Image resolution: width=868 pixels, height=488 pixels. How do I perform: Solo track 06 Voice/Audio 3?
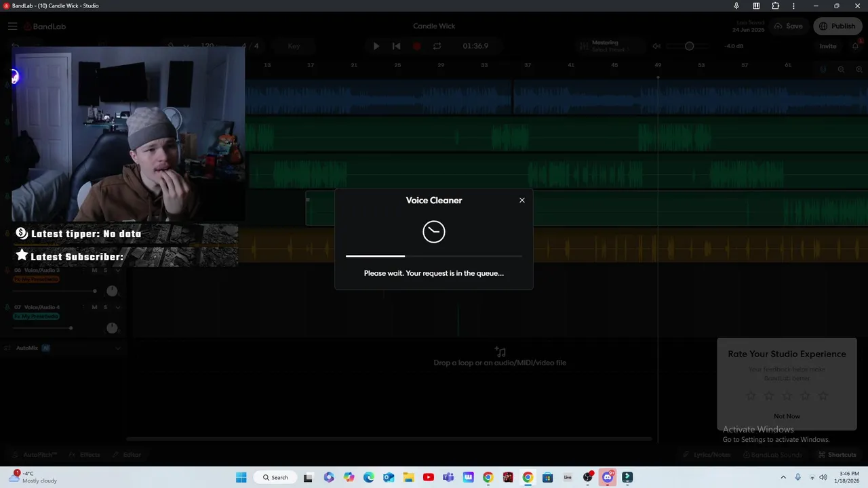point(105,270)
